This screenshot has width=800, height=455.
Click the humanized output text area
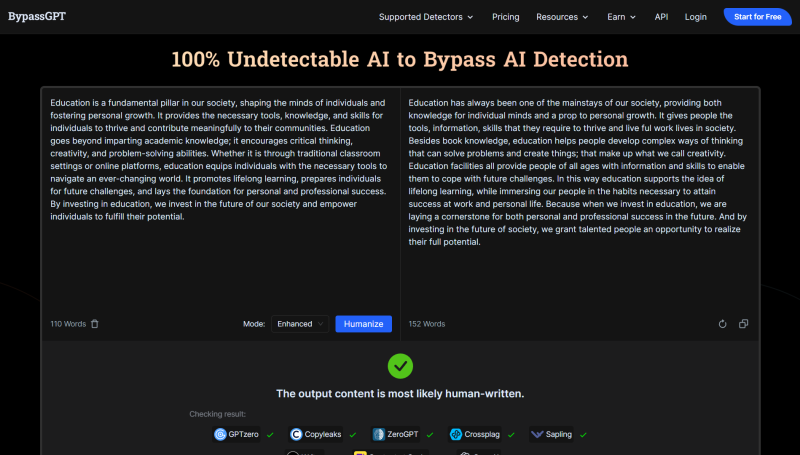point(580,201)
